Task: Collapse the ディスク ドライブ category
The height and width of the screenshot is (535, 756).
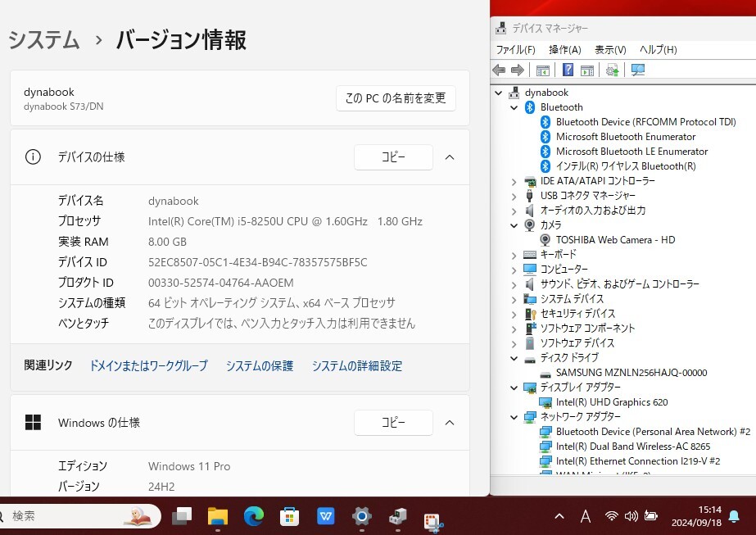Action: coord(514,358)
